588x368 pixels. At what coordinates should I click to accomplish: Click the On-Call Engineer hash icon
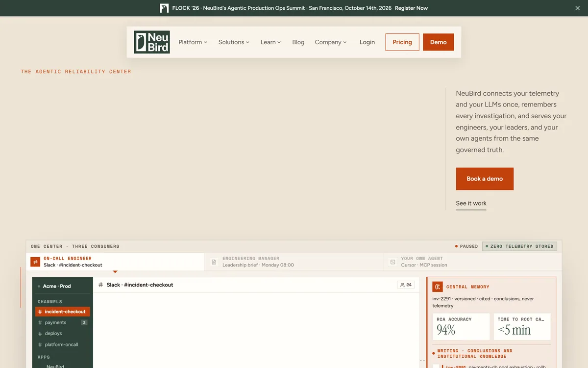coord(35,262)
